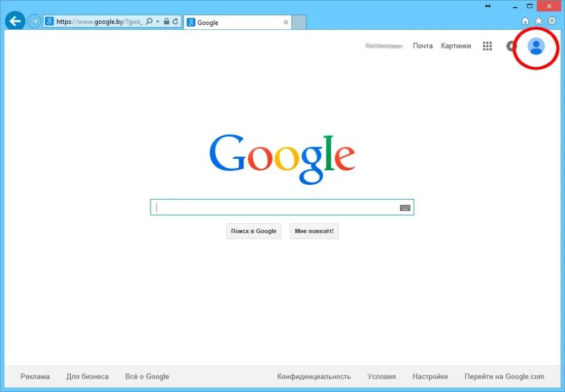Focus the Google search box
565x392 pixels.
click(282, 207)
